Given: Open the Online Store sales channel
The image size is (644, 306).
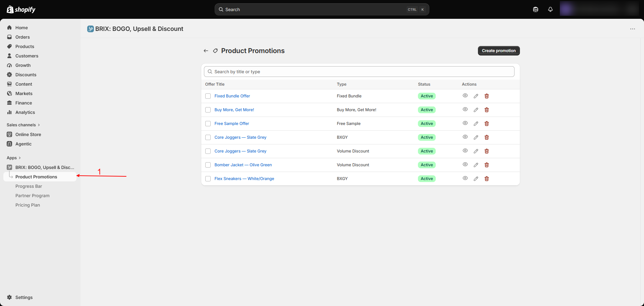Looking at the screenshot, I should [x=28, y=134].
